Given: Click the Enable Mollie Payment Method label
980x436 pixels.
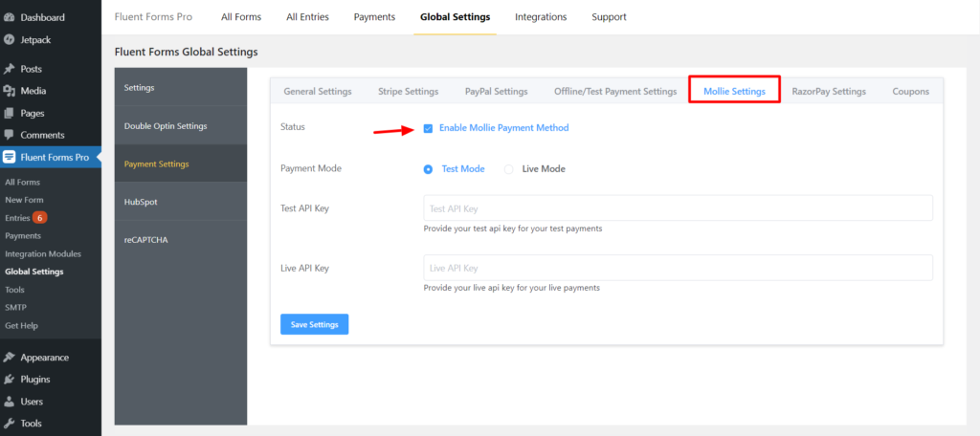Looking at the screenshot, I should click(x=503, y=127).
